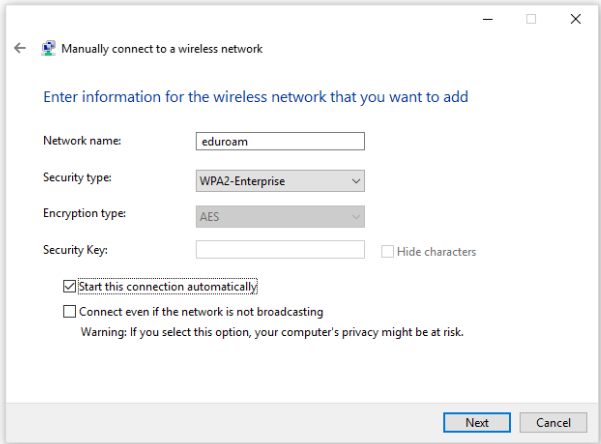Click the "Security Key:" label
Screen dimensions: 601x444
coord(75,250)
